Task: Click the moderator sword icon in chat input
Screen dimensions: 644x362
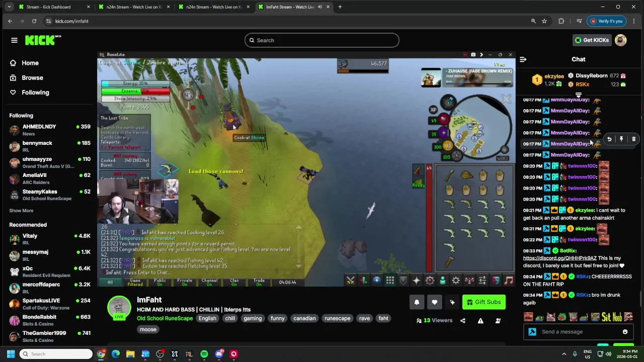Action: point(532,332)
